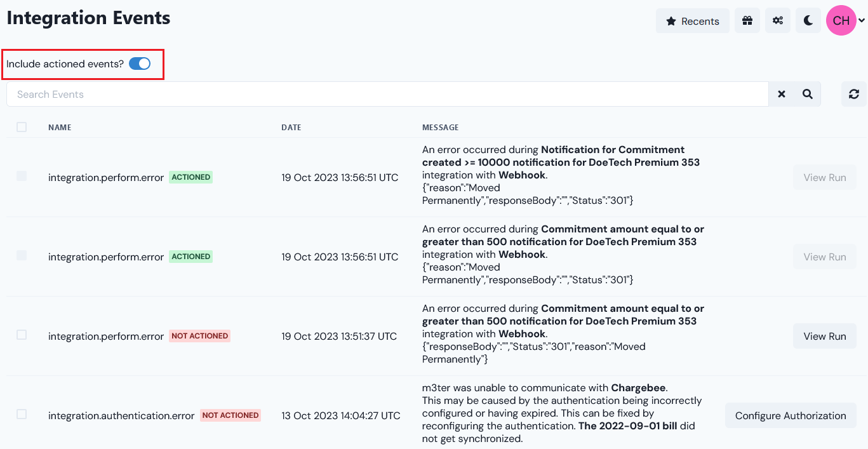Click Configure Authorization for the Chargebee error
The height and width of the screenshot is (449, 868).
(791, 415)
